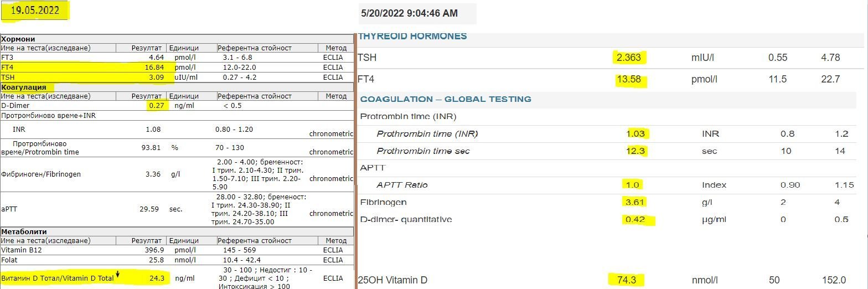Image resolution: width=868 pixels, height=289 pixels.
Task: Select the D-dimer unit µg/ml
Action: [x=714, y=220]
